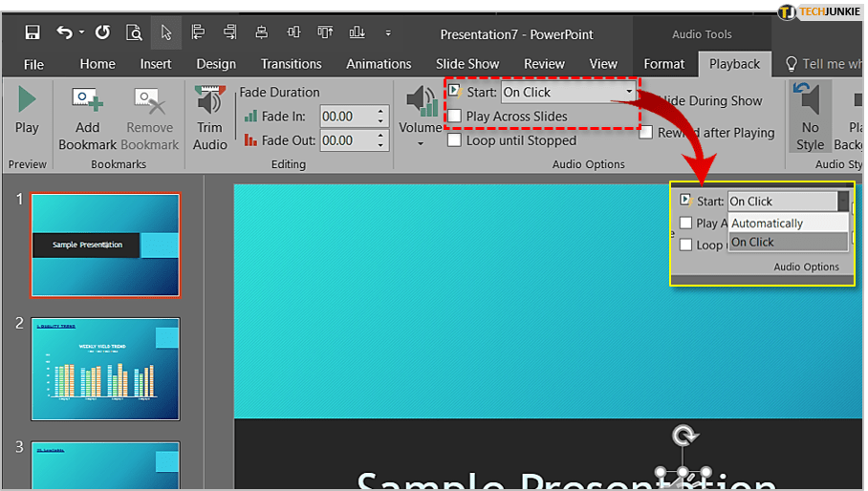Open Print Preview from quick access toolbar
Image resolution: width=868 pixels, height=491 pixels.
coord(135,33)
